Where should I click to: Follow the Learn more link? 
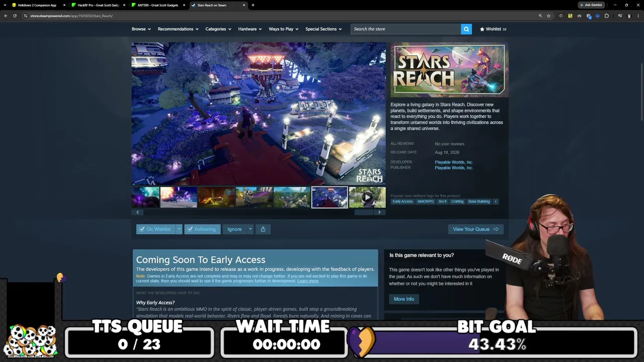tap(308, 281)
